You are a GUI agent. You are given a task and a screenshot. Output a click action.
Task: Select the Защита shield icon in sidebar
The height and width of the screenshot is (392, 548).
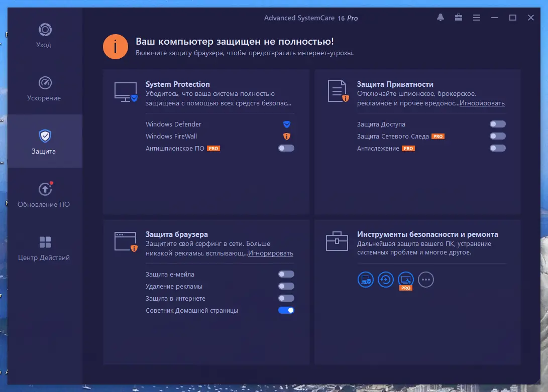tap(45, 136)
